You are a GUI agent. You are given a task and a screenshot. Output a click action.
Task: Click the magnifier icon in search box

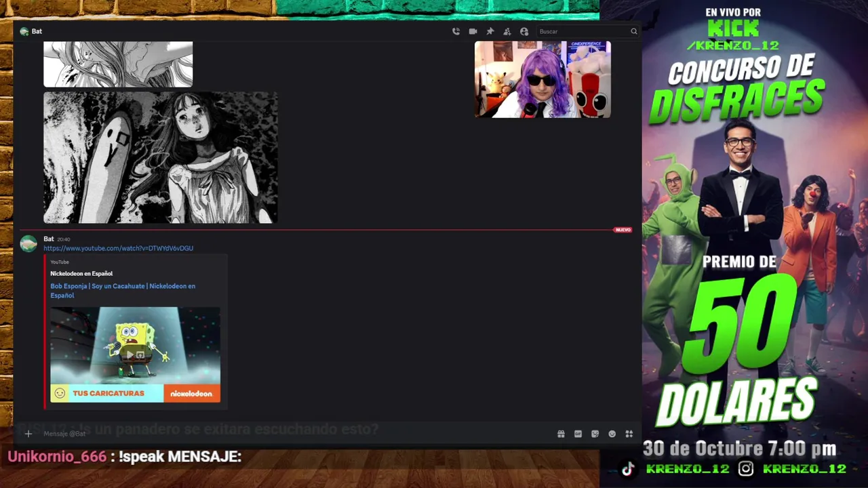634,31
